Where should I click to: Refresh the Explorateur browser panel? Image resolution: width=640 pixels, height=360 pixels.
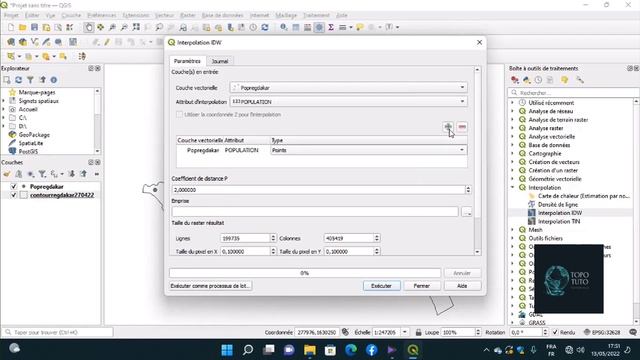(19, 80)
